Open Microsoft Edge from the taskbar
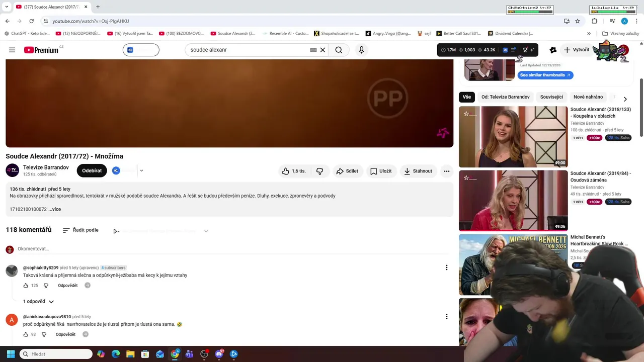The width and height of the screenshot is (644, 362). (116, 354)
